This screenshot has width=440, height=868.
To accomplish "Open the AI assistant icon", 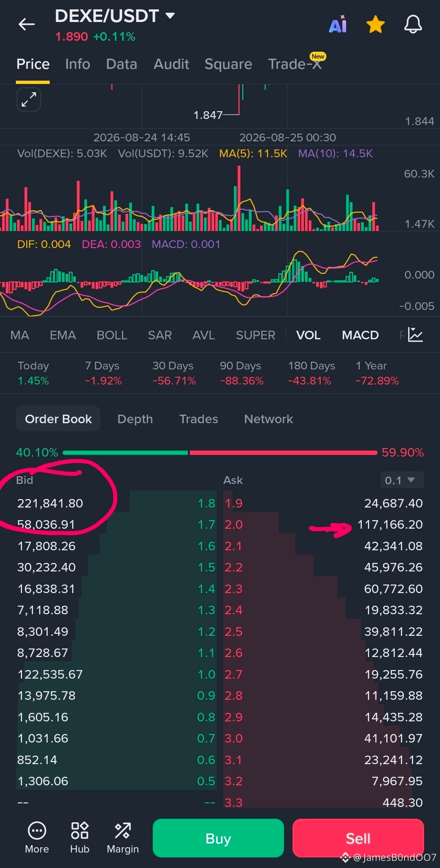I will pyautogui.click(x=338, y=24).
